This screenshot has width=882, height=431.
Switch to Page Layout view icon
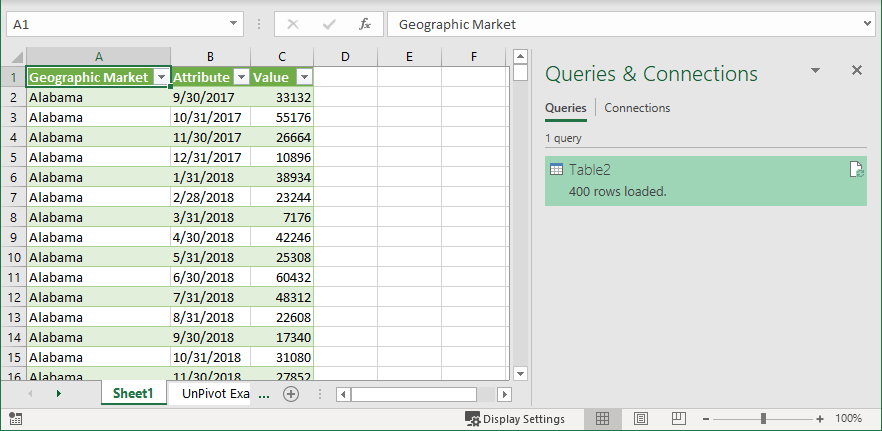point(641,419)
